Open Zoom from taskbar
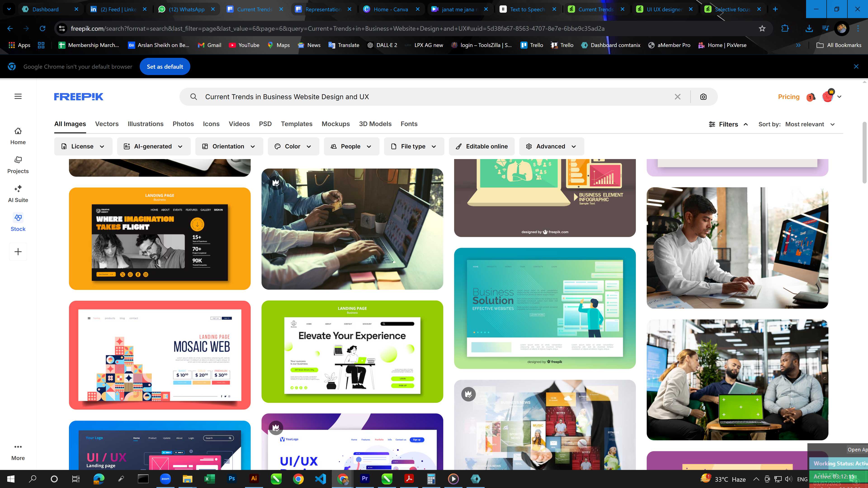This screenshot has height=488, width=868. click(x=165, y=479)
